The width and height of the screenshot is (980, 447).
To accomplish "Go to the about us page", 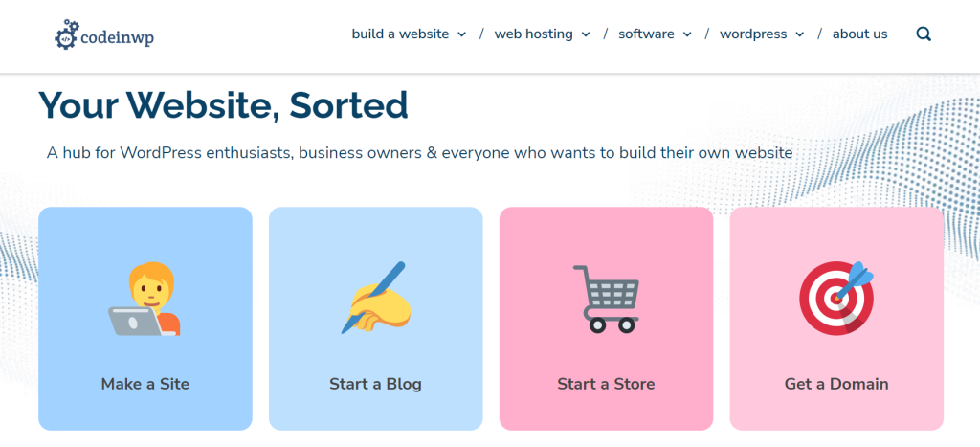I will [x=859, y=34].
